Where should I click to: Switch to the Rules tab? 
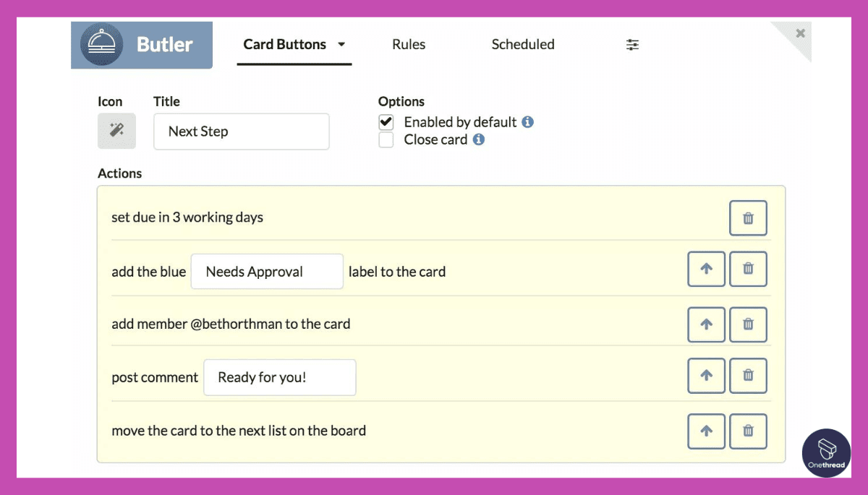(408, 44)
